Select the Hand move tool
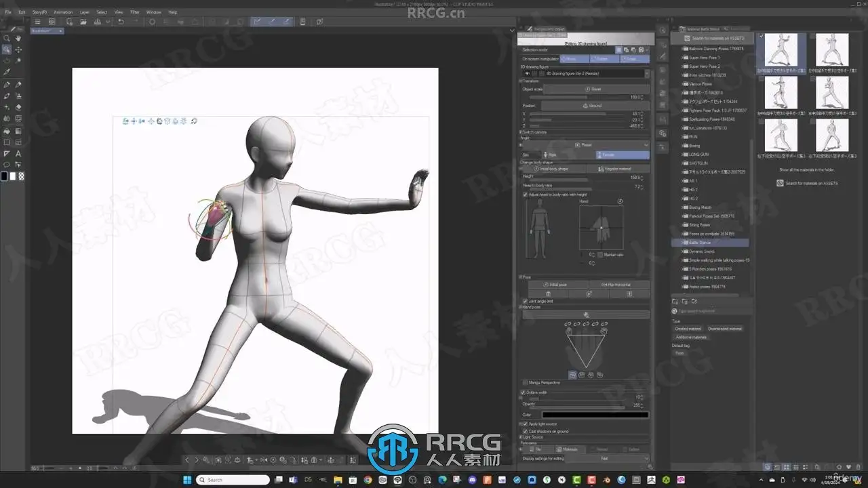Viewport: 868px width, 488px height. [x=18, y=39]
